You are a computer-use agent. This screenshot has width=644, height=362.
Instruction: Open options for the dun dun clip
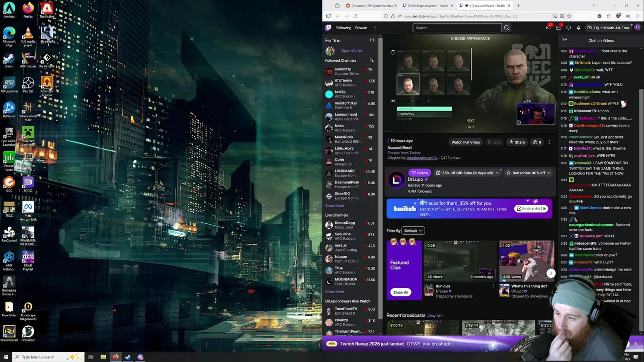tap(494, 286)
